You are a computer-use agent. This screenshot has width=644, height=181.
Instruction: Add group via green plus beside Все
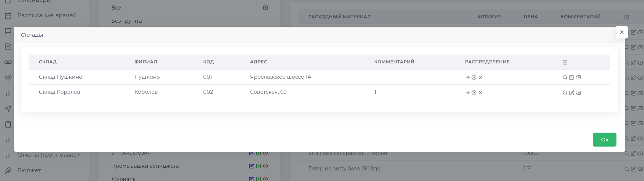(x=265, y=8)
